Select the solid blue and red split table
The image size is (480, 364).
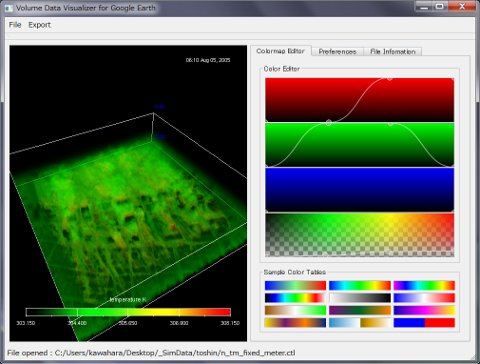click(x=424, y=322)
